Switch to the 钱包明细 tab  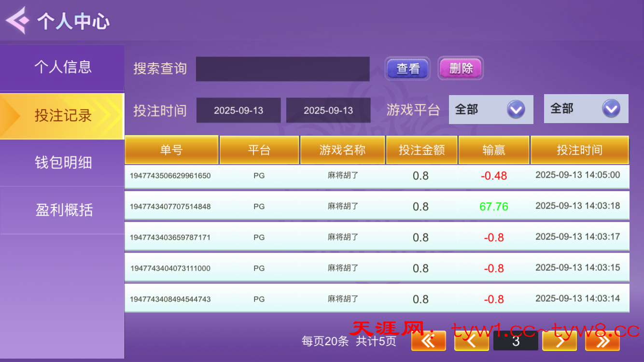[x=62, y=163]
